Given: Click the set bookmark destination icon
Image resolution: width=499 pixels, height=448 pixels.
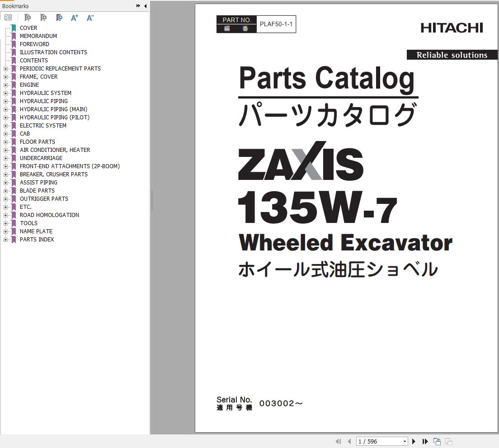Looking at the screenshot, I should click(59, 18).
